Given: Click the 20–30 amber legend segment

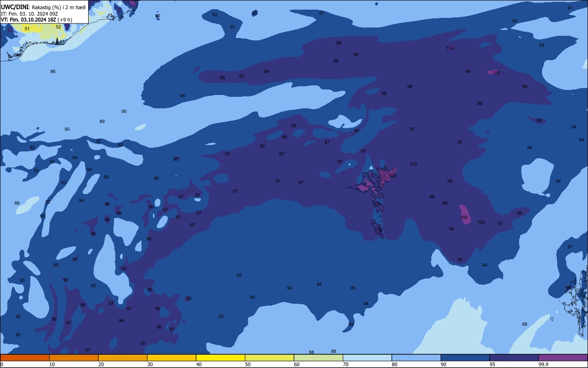Looking at the screenshot, I should point(123,357).
